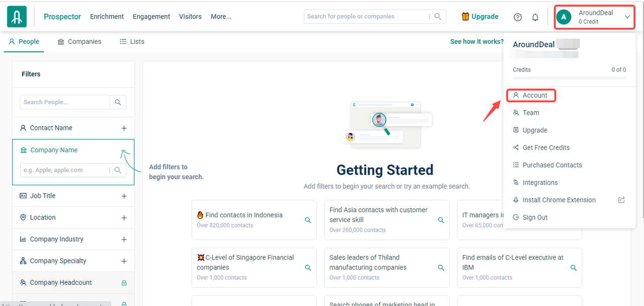Click the Search People input field
The height and width of the screenshot is (306, 644).
click(64, 102)
